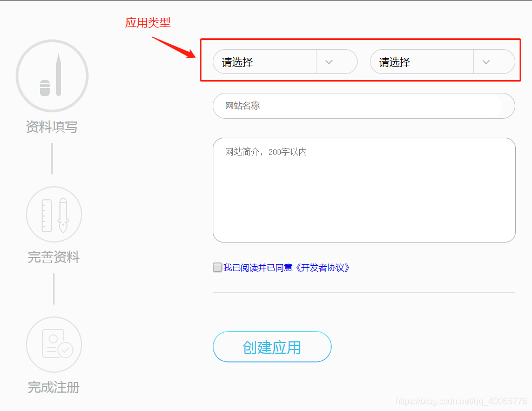Click the connector line below 完善资料
This screenshot has width=532, height=411.
[53, 289]
